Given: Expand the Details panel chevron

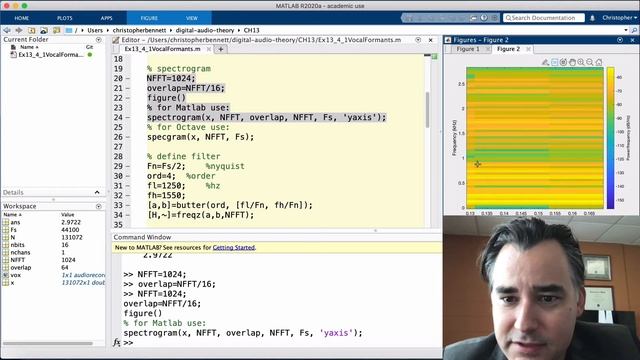Looking at the screenshot, I should [97, 192].
